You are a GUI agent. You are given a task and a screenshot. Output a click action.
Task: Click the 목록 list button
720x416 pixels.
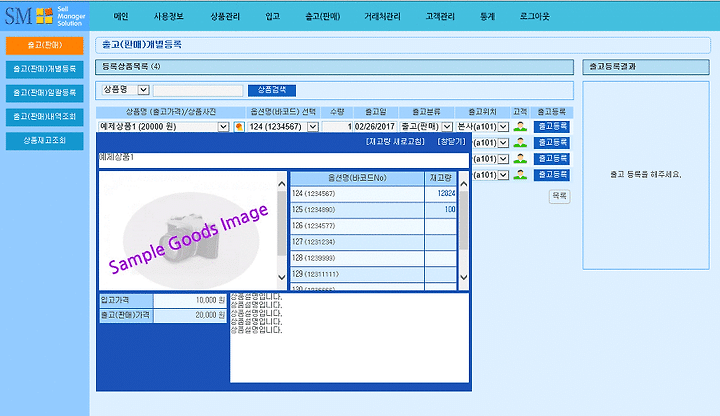click(x=559, y=196)
